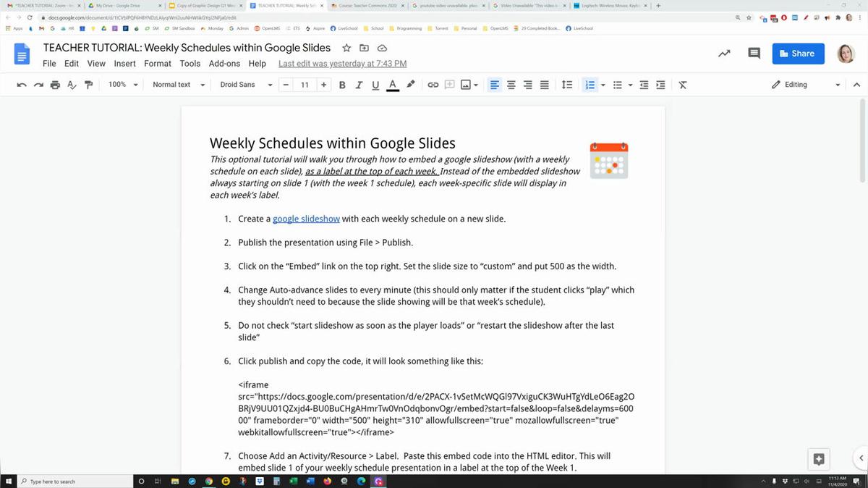The image size is (868, 488).
Task: Open the Edit menu
Action: click(x=72, y=64)
